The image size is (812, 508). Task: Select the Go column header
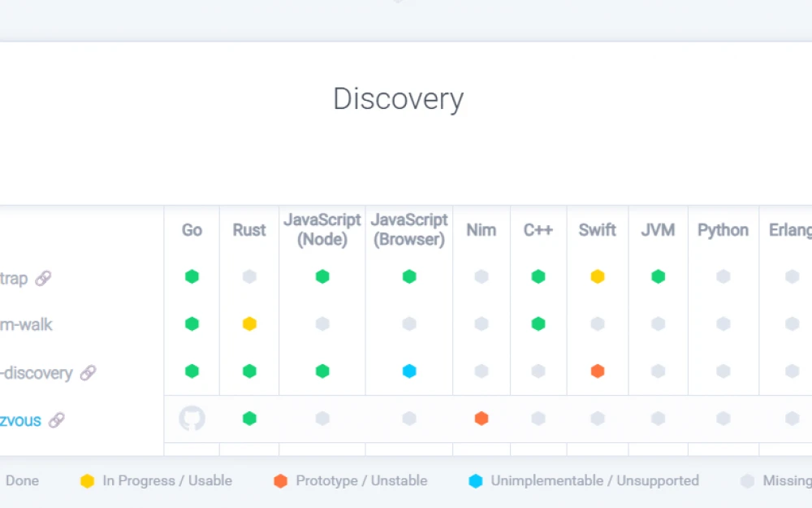192,230
